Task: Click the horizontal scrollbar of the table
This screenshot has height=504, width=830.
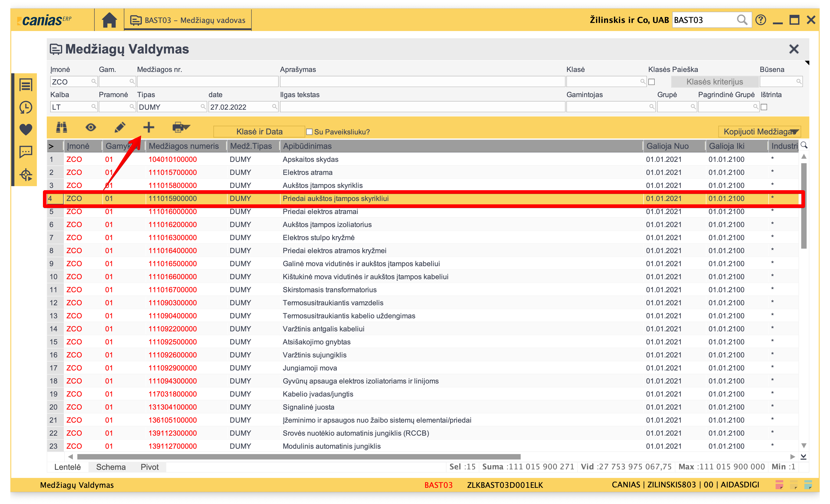Action: tap(299, 457)
